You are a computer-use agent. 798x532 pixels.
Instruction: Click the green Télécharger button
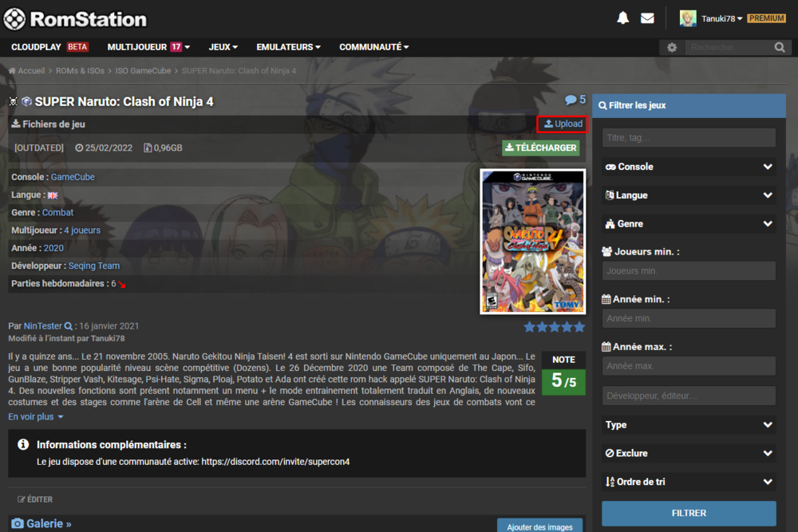(540, 148)
